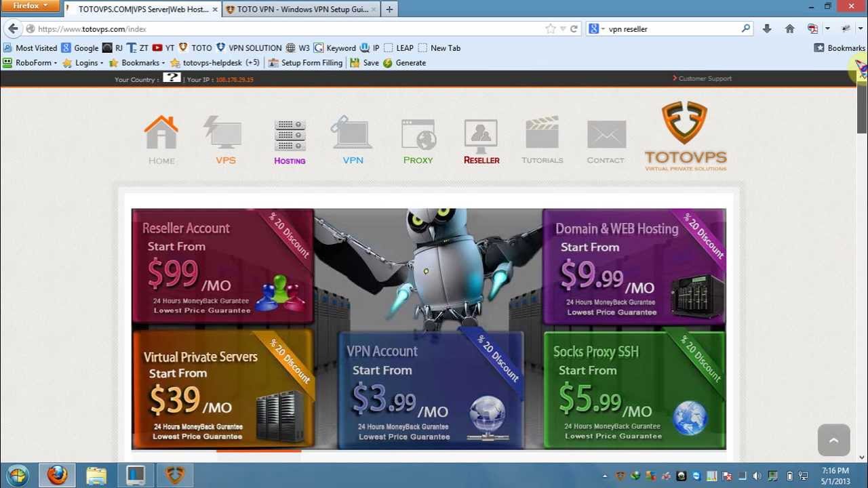Switch to the TOTO VPN Windows Setup tab
Image resolution: width=868 pixels, height=488 pixels.
point(302,9)
